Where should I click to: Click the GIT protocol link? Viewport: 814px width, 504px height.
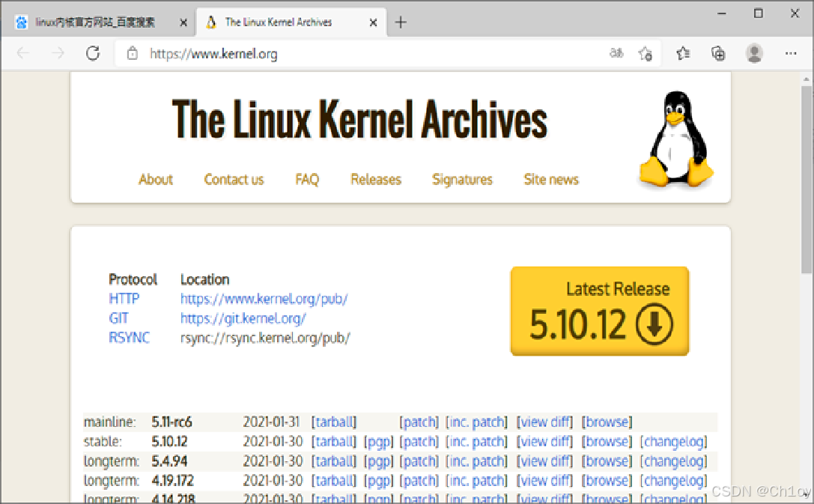point(119,318)
